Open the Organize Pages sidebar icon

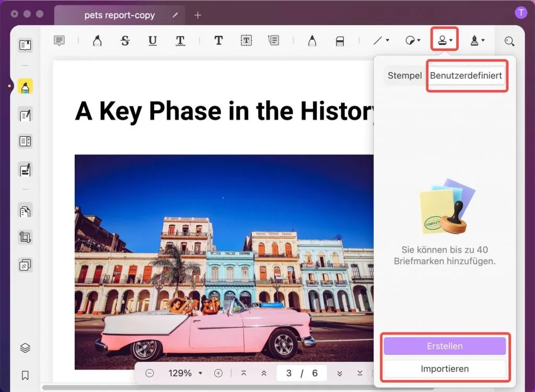(x=25, y=141)
